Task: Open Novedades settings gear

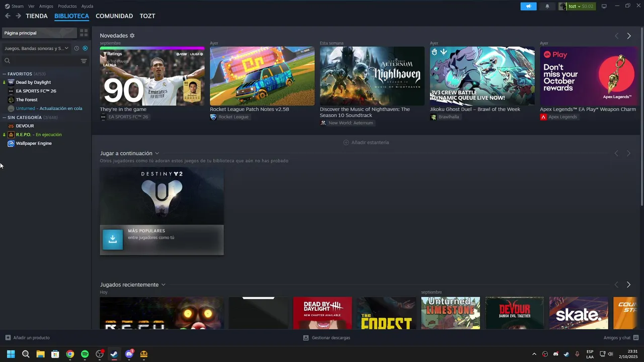Action: pyautogui.click(x=132, y=36)
